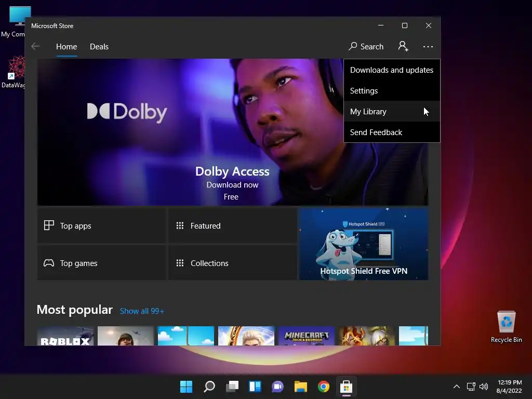Choose My Library in the menu

[392, 111]
